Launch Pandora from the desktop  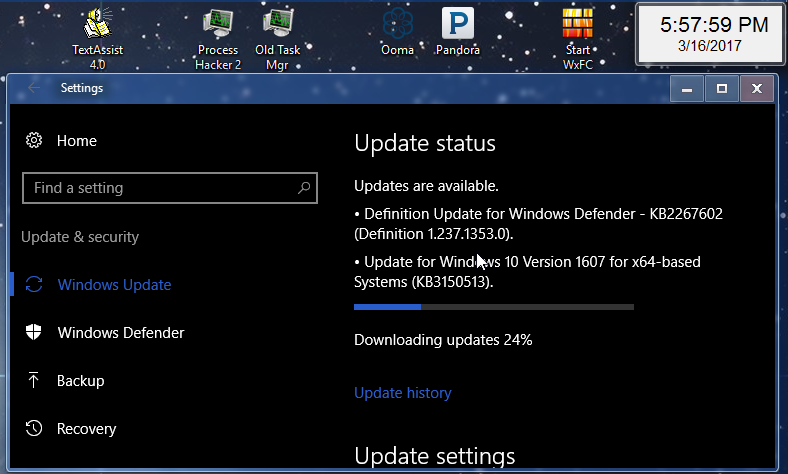click(x=458, y=24)
